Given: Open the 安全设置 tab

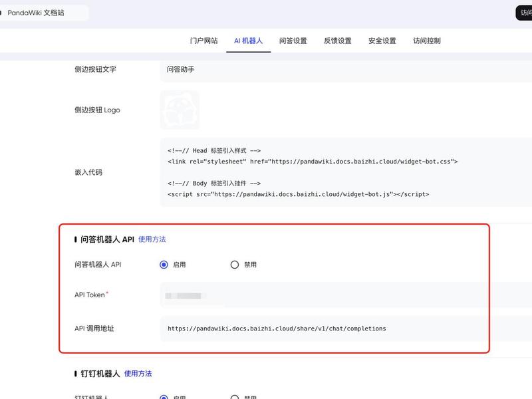Looking at the screenshot, I should 382,41.
